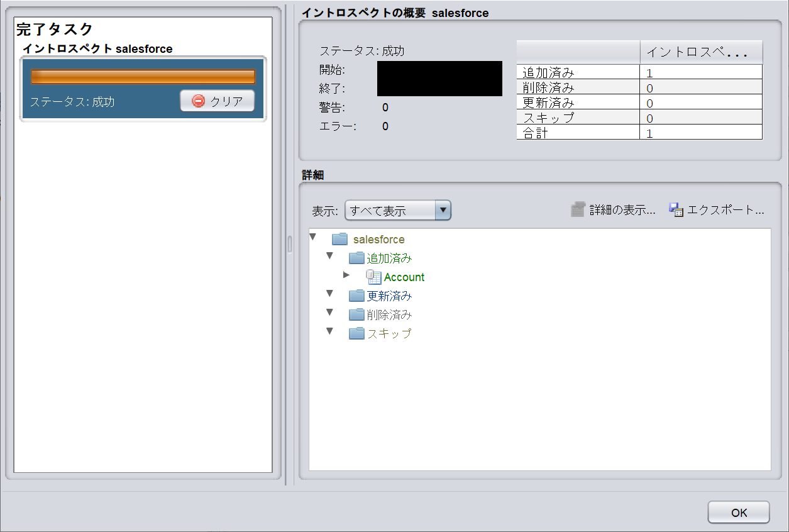
Task: Toggle the 更新済み node arrow
Action: click(329, 294)
